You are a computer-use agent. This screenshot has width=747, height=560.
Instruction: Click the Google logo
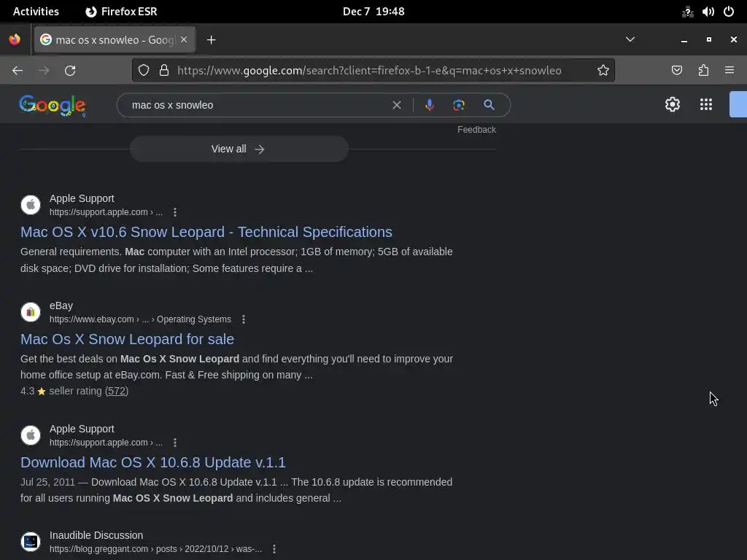[53, 105]
